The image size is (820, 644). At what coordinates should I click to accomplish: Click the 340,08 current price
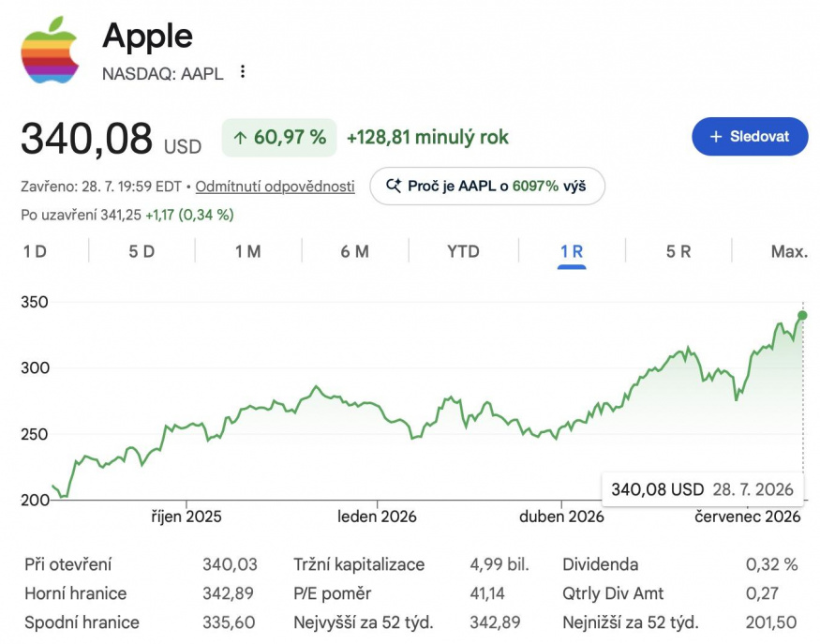click(87, 139)
